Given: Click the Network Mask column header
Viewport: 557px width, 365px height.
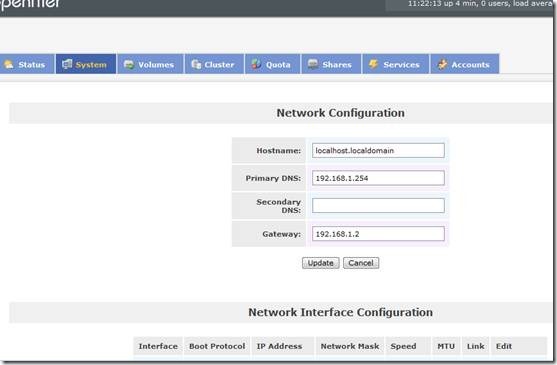Looking at the screenshot, I should [350, 346].
